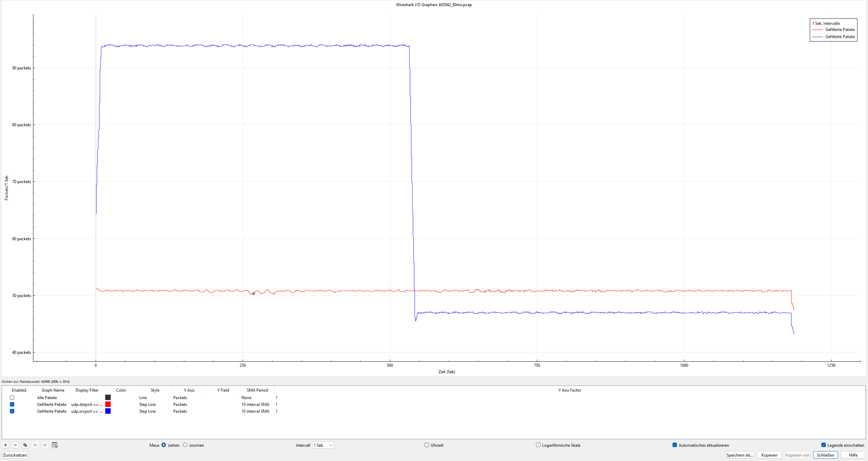The height and width of the screenshot is (461, 868).
Task: Click the Enabled column header
Action: (x=19, y=390)
